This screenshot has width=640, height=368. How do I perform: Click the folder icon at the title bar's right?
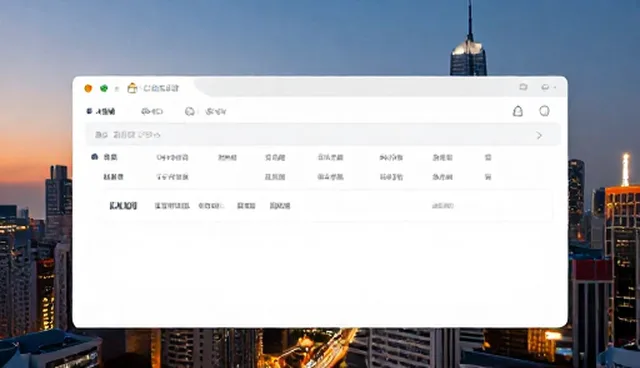[523, 87]
